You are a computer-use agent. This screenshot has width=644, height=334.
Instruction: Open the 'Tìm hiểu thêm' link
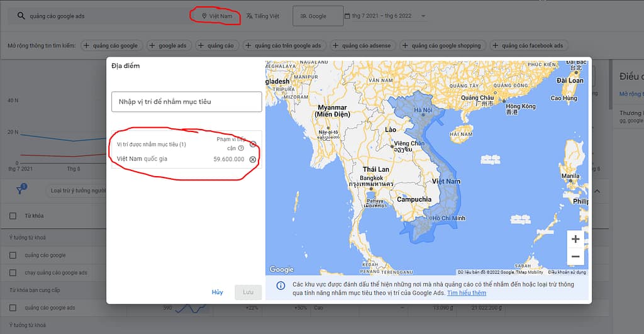[x=467, y=293]
